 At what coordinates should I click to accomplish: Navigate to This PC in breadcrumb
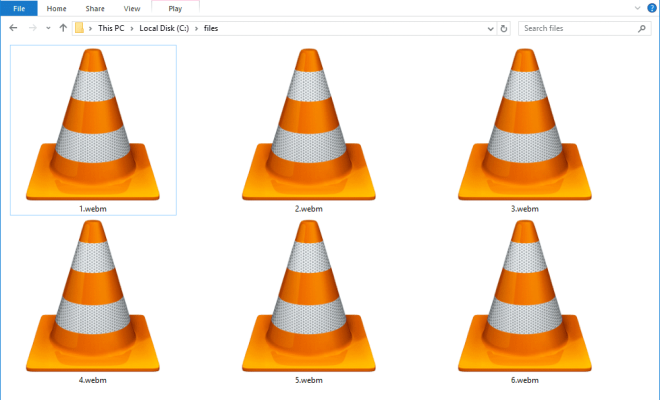click(x=111, y=28)
